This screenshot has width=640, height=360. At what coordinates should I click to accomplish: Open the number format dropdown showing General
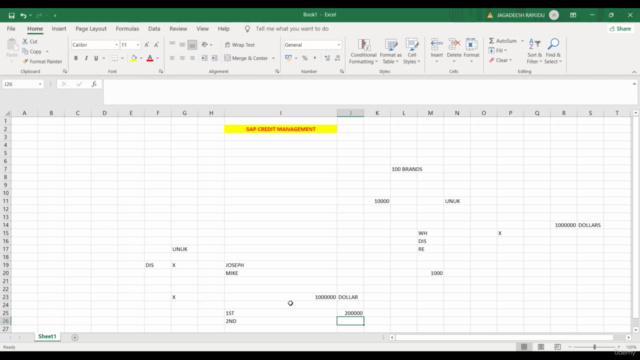[x=339, y=45]
